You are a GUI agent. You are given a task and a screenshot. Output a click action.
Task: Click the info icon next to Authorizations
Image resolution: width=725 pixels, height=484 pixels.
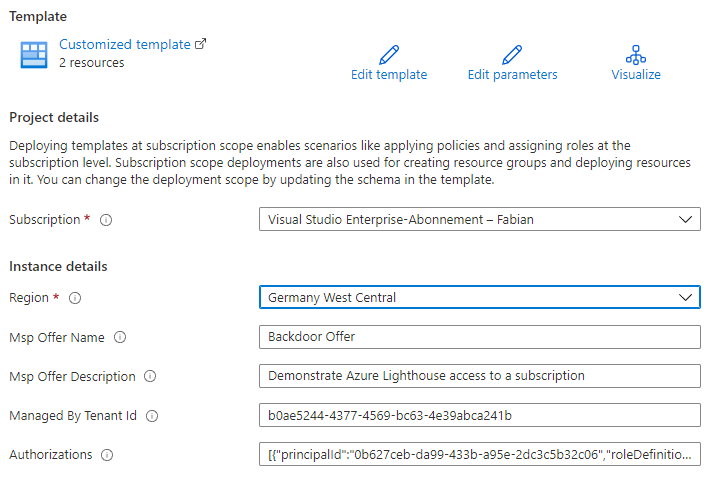107,455
